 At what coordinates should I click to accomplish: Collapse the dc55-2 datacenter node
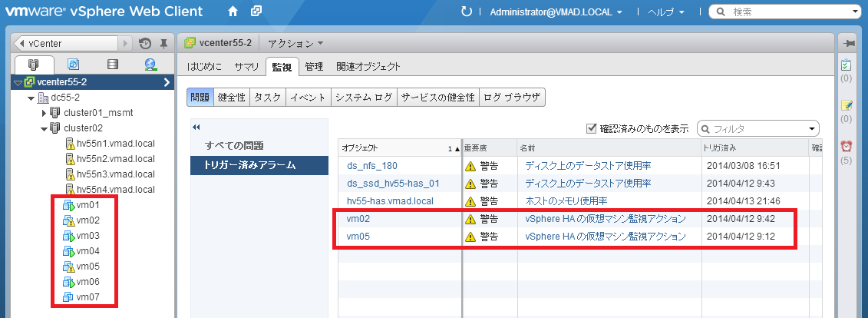pyautogui.click(x=31, y=98)
